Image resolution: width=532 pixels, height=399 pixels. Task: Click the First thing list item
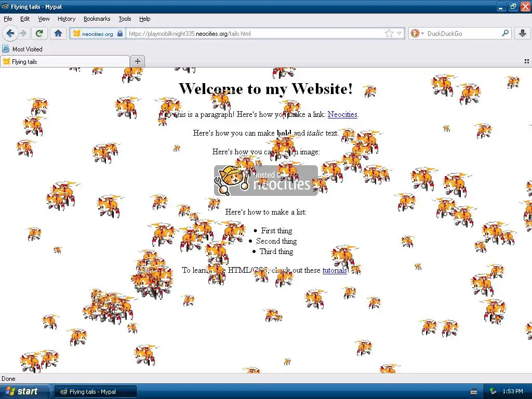276,231
